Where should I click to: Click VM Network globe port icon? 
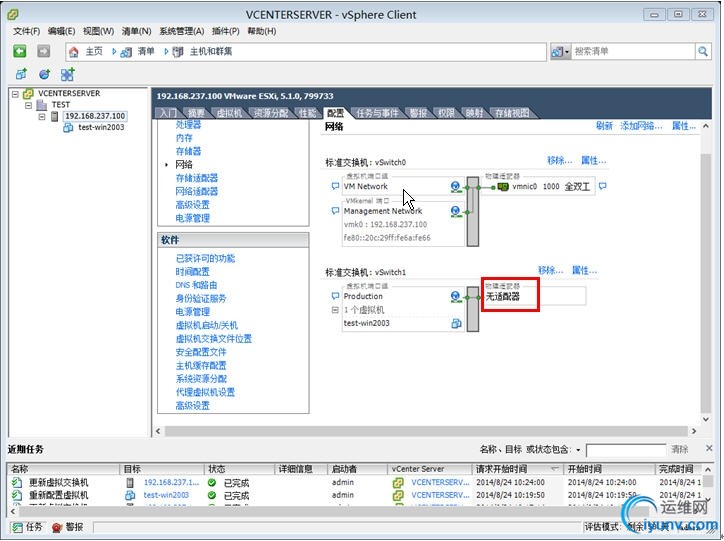tap(456, 186)
